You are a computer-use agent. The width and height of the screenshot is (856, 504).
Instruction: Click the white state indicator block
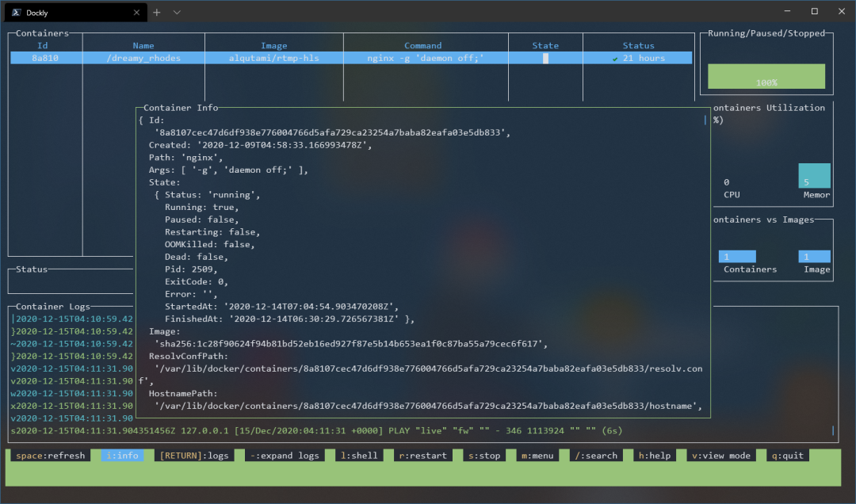click(x=545, y=59)
